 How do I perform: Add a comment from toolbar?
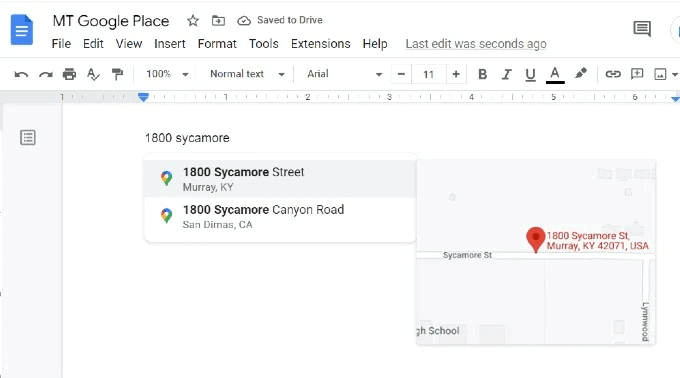point(637,74)
